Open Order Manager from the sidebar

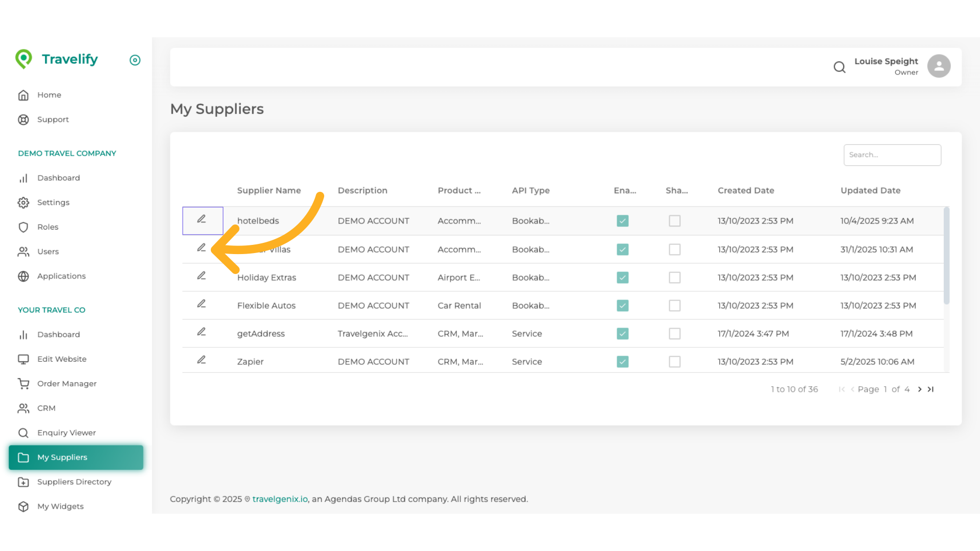click(x=66, y=384)
